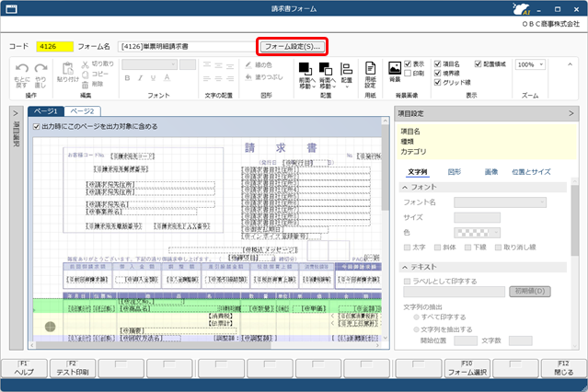
Task: Select the 文字列 tab
Action: [418, 172]
